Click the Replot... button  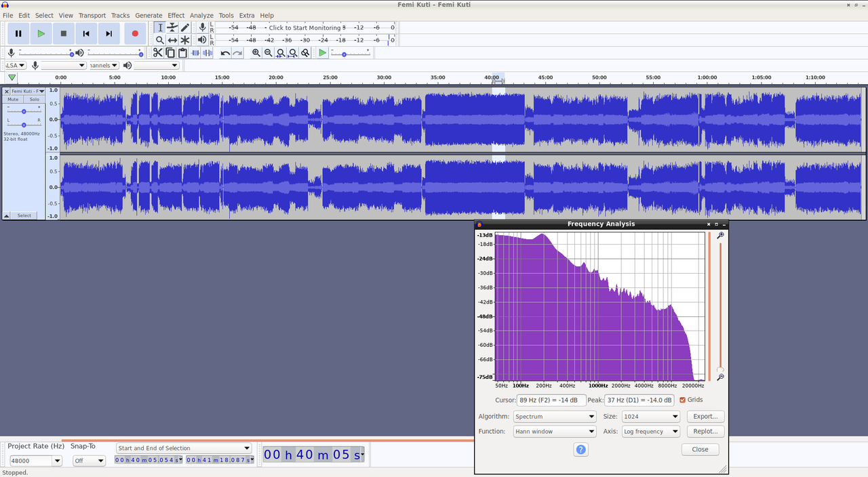[x=705, y=432]
